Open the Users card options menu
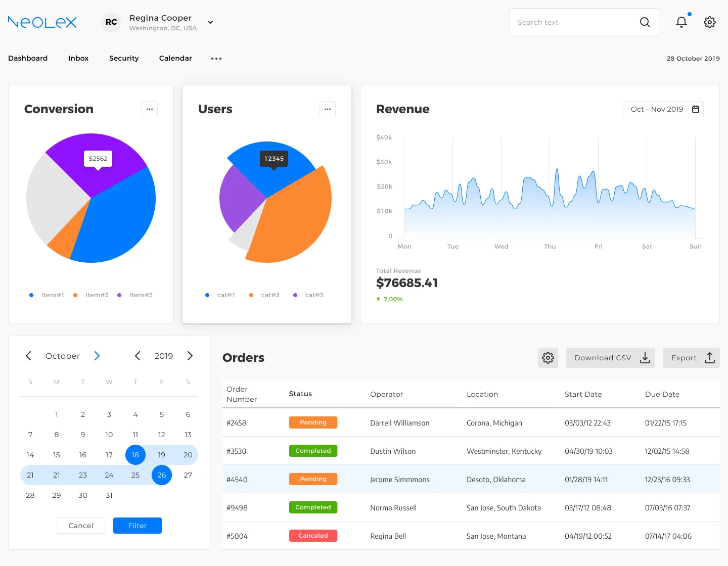The width and height of the screenshot is (728, 566). coord(328,109)
